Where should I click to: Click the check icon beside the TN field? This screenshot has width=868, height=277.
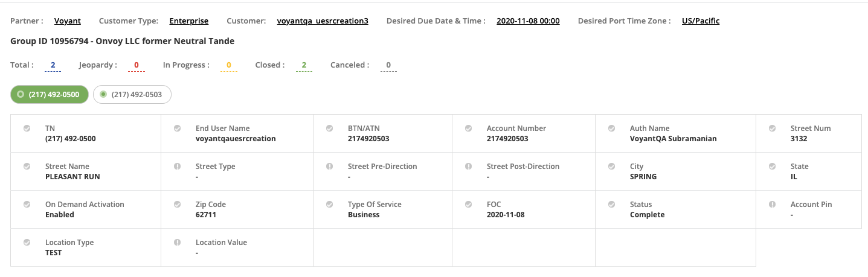point(27,129)
